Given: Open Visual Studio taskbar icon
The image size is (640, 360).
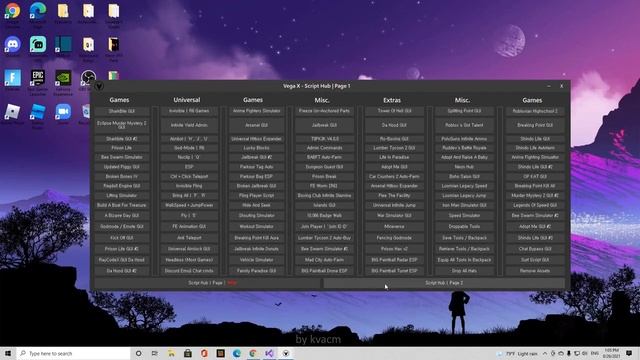Looking at the screenshot, I should 269,353.
